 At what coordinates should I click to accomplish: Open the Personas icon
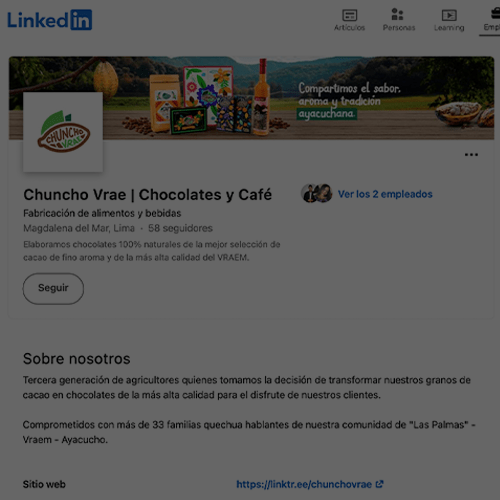click(397, 14)
